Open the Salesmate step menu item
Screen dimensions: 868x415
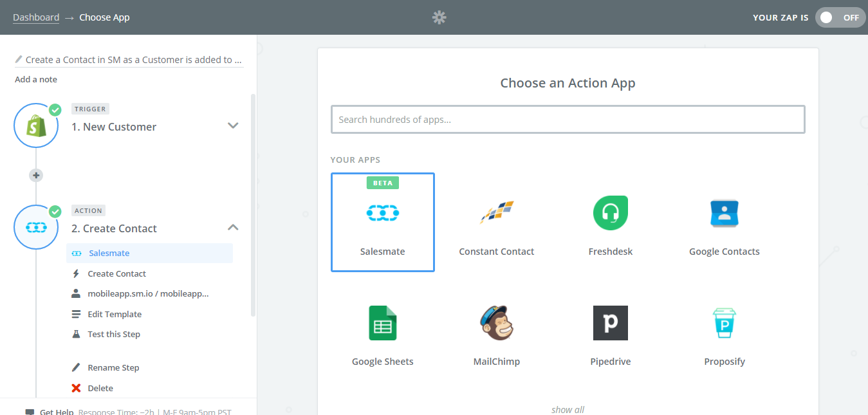(x=149, y=253)
